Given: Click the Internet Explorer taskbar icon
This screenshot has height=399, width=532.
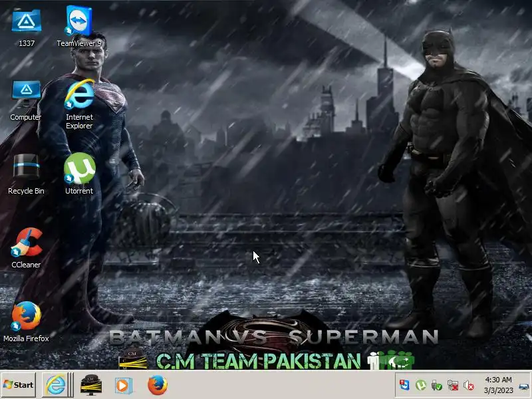Looking at the screenshot, I should point(56,385).
